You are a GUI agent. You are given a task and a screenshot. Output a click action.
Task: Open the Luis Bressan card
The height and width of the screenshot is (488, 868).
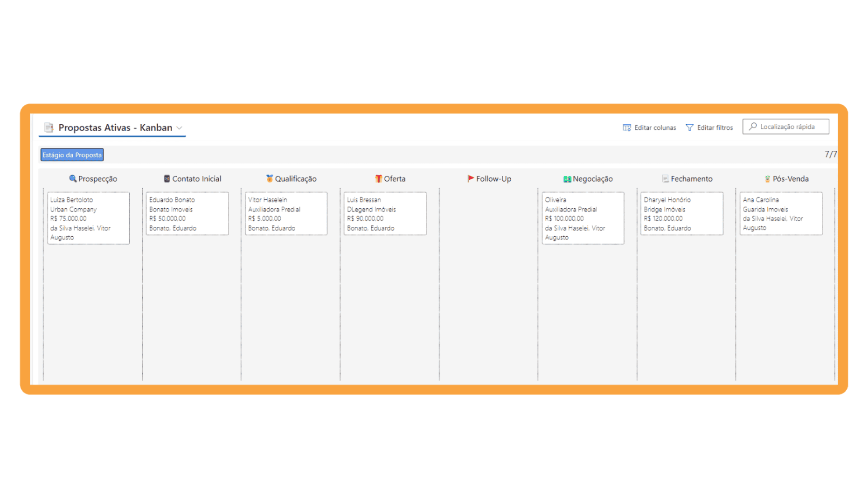coord(385,213)
